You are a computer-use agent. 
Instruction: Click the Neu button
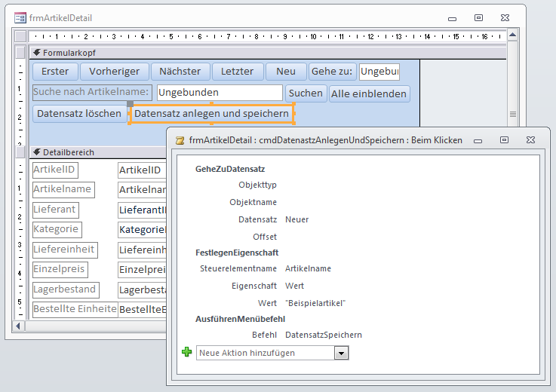coord(286,72)
